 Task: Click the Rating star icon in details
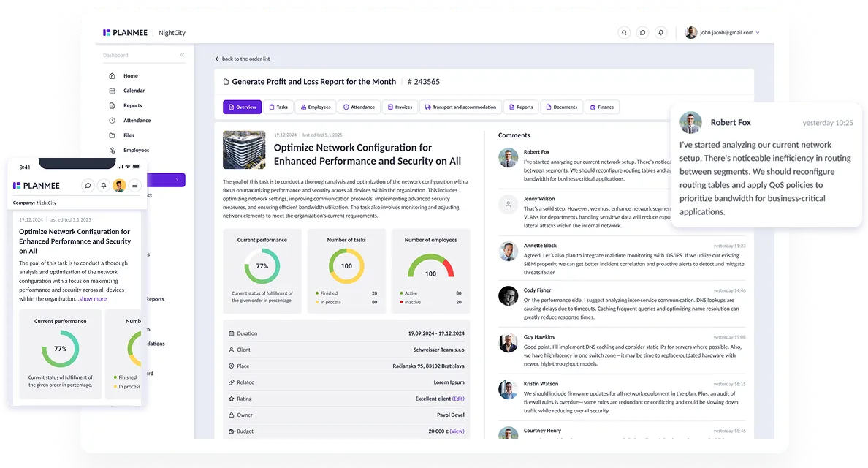(x=232, y=399)
